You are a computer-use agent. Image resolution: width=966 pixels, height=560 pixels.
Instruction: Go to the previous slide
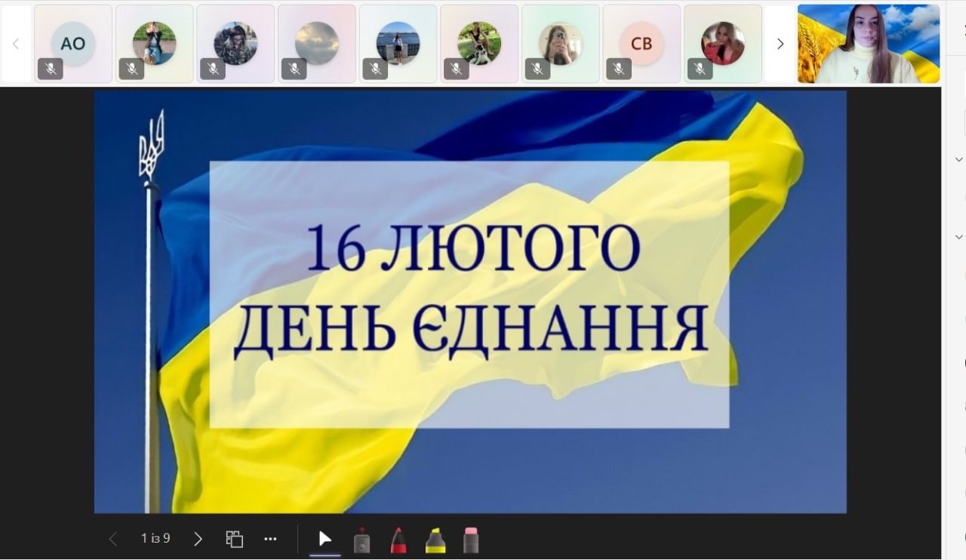click(113, 539)
